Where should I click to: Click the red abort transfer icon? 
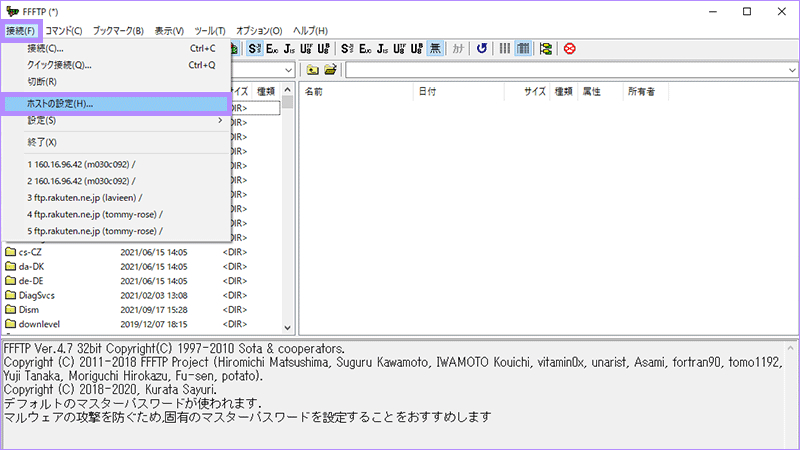(570, 48)
